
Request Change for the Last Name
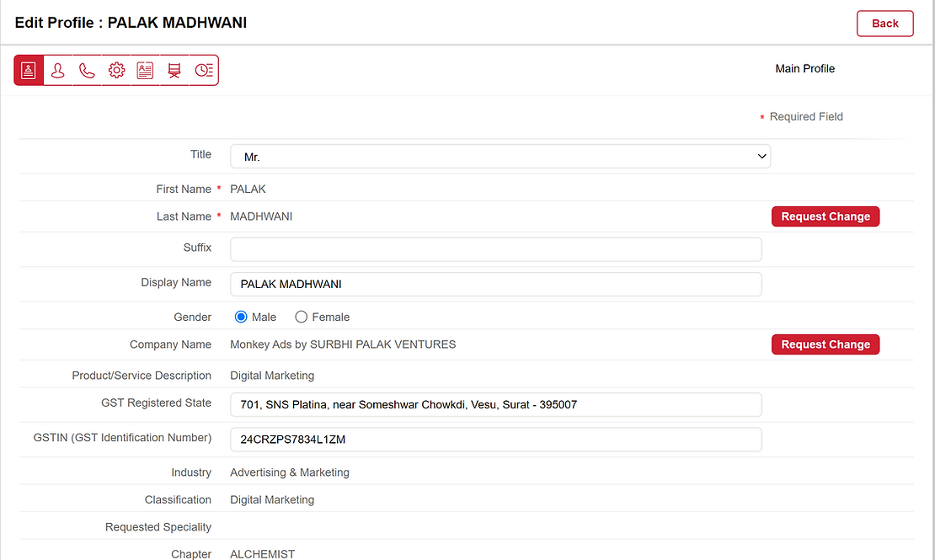[x=825, y=216]
